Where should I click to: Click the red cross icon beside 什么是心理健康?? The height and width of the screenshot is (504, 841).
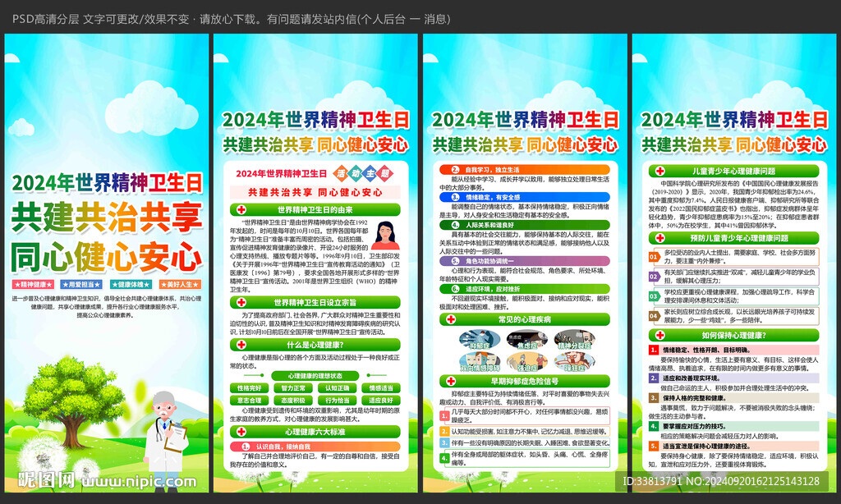[x=241, y=345]
